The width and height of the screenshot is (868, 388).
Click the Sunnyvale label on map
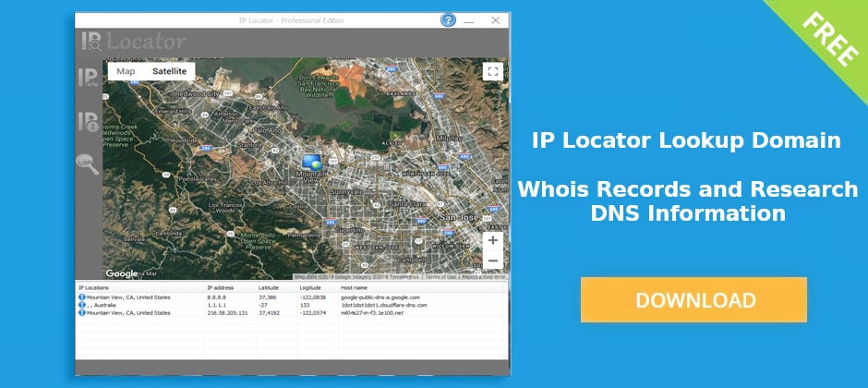point(346,191)
